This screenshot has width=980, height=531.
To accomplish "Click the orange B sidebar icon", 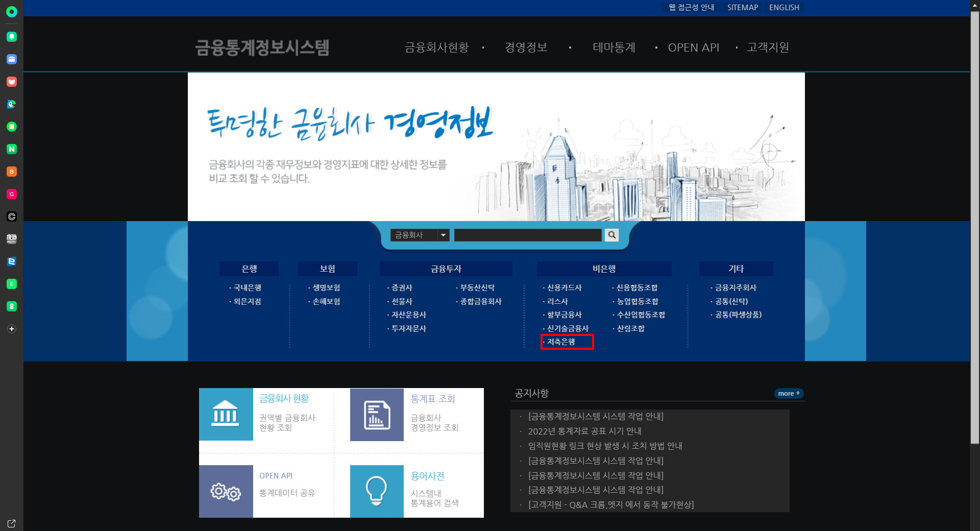I will [12, 172].
